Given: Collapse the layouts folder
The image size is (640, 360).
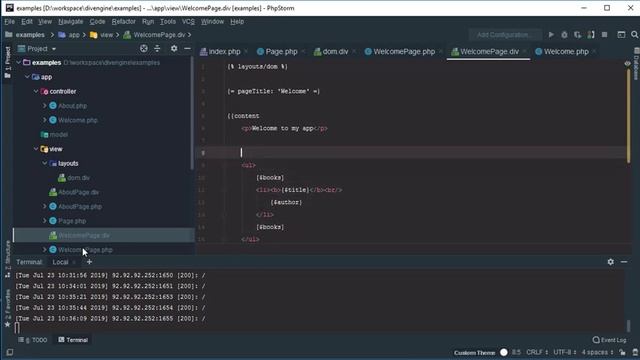Looking at the screenshot, I should coord(44,163).
